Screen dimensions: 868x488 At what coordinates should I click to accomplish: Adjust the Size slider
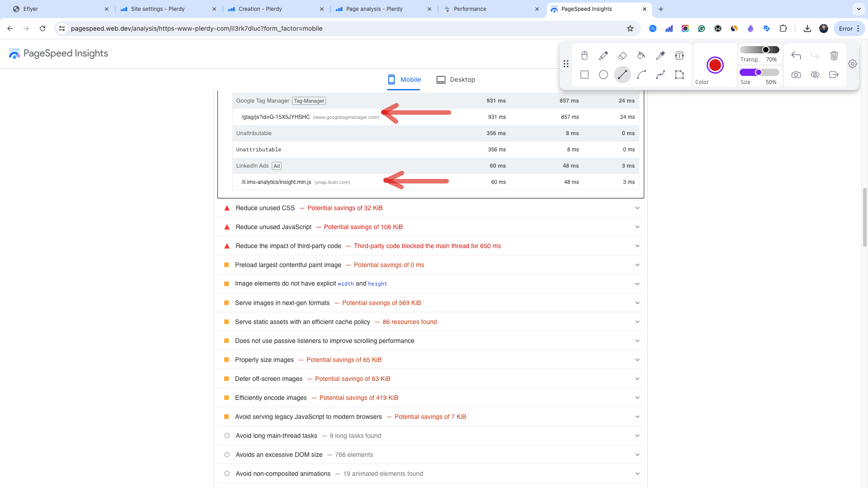[759, 72]
